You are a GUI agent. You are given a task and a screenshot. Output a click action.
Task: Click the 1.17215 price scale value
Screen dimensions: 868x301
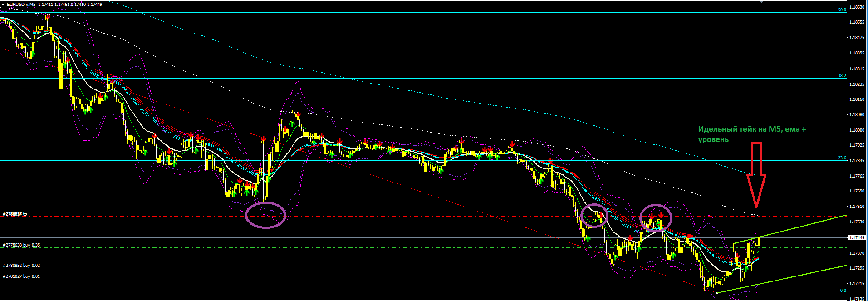[857, 284]
